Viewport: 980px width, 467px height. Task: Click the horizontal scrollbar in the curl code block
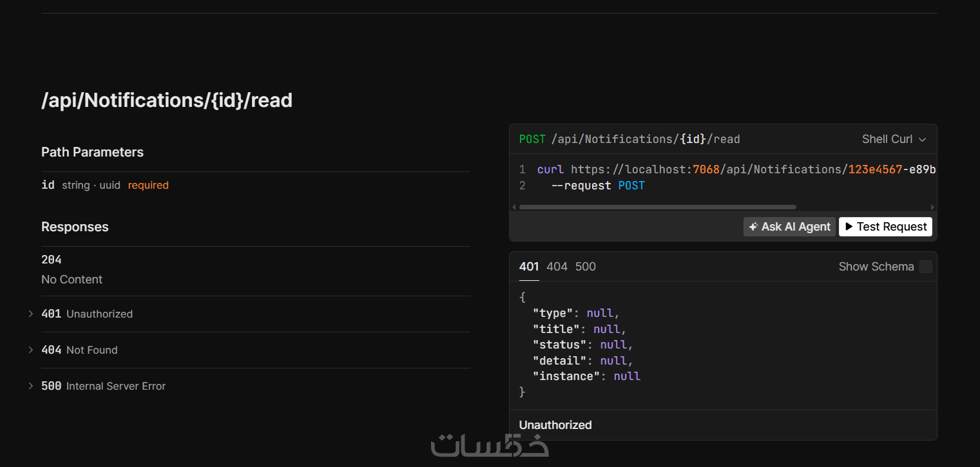coord(658,207)
